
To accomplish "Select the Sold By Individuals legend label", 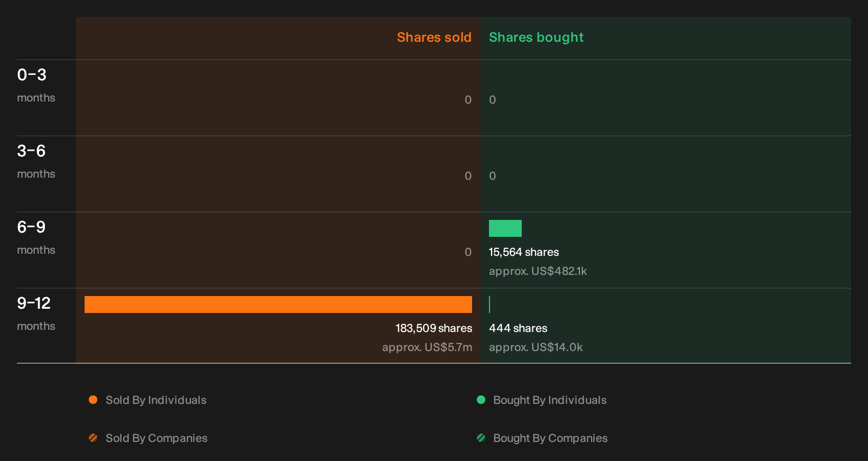I will [x=156, y=400].
